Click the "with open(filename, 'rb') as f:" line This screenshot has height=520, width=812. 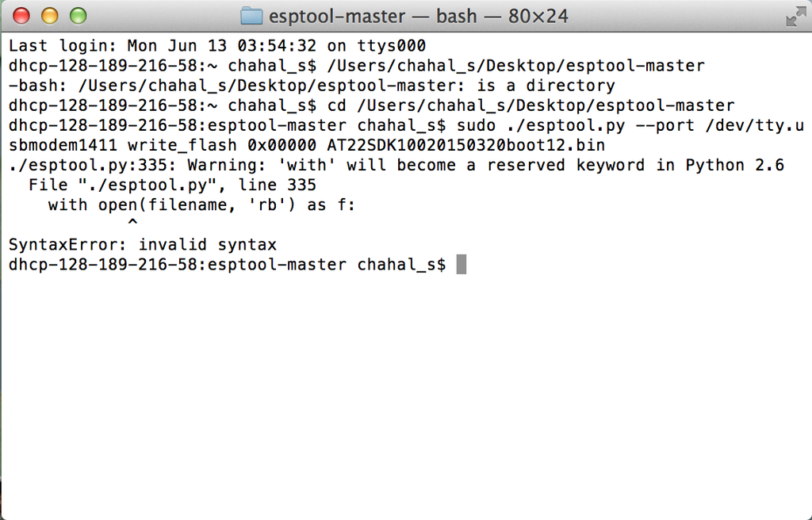tap(202, 205)
